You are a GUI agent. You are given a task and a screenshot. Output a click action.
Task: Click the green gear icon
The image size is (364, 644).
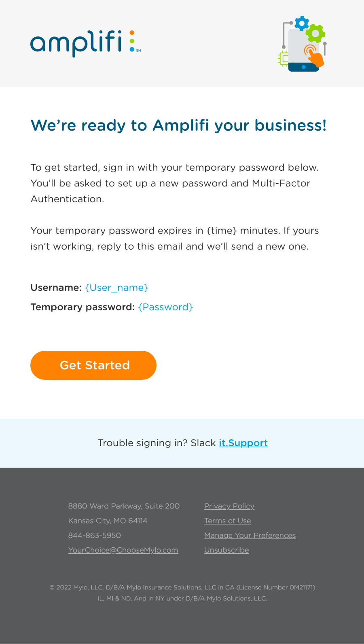point(315,34)
